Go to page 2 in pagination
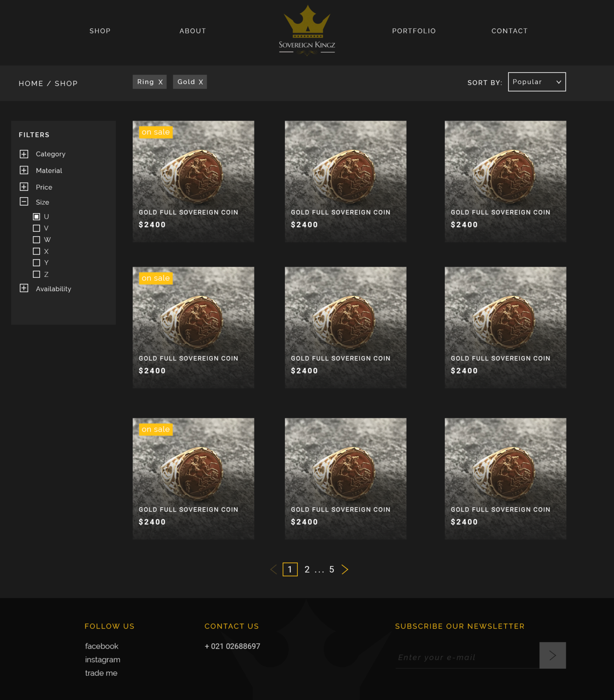Image resolution: width=614 pixels, height=700 pixels. coord(307,569)
